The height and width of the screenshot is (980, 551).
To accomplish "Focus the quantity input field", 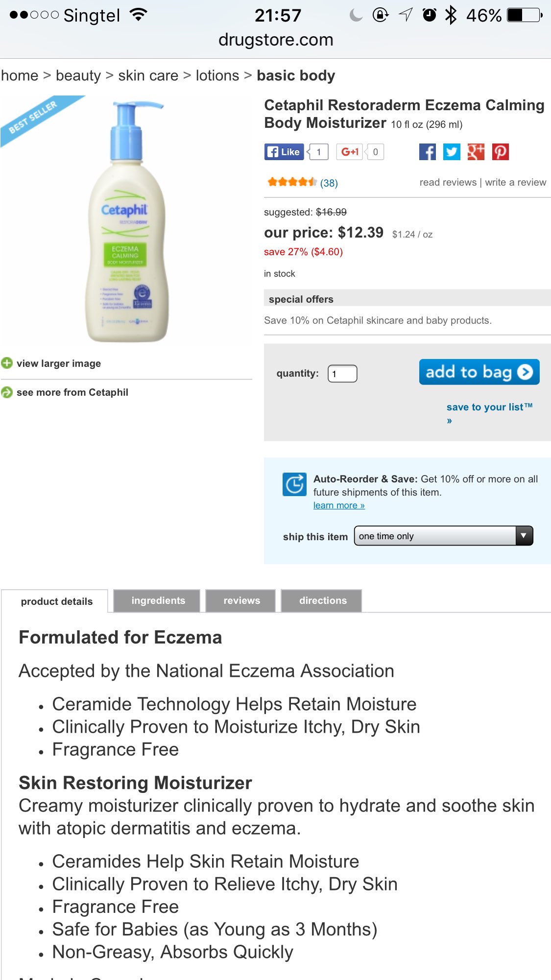I will [342, 374].
